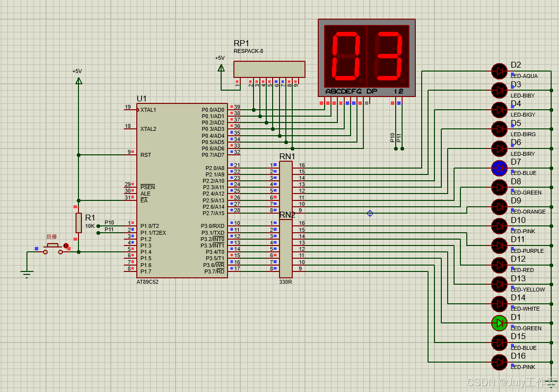The width and height of the screenshot is (559, 392).
Task: Select the ground symbol below the push button
Action: click(27, 274)
